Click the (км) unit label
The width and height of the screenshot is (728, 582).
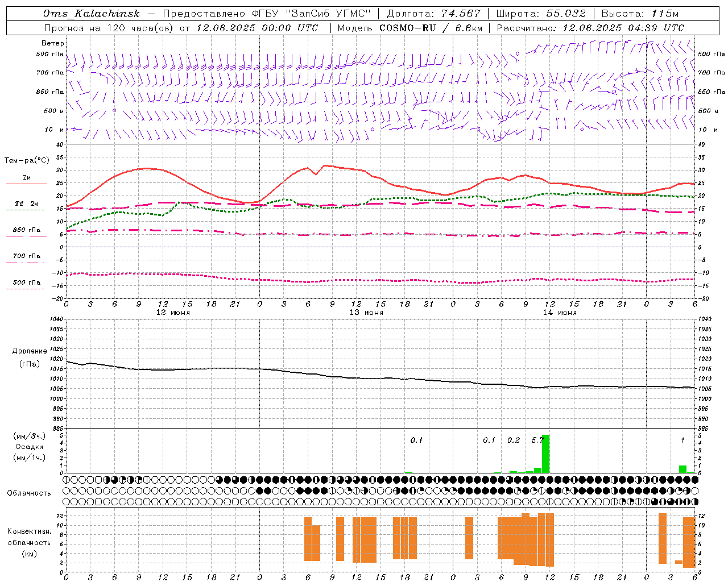30,554
